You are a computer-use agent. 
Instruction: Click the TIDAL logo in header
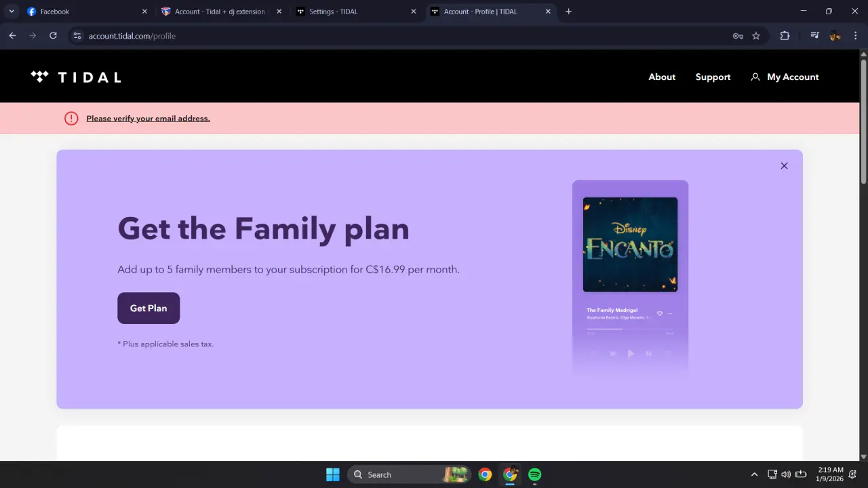(x=76, y=77)
